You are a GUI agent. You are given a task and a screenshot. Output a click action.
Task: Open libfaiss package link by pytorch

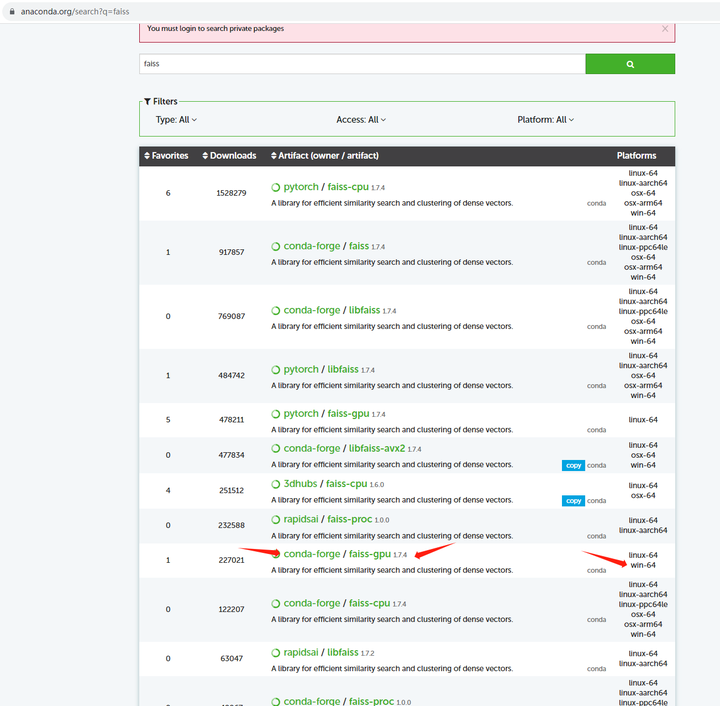point(343,370)
